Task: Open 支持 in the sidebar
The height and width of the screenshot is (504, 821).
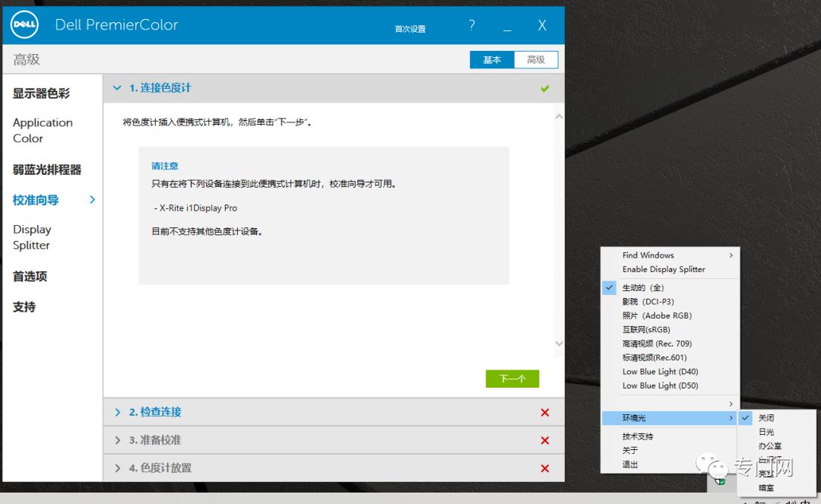Action: (x=24, y=307)
